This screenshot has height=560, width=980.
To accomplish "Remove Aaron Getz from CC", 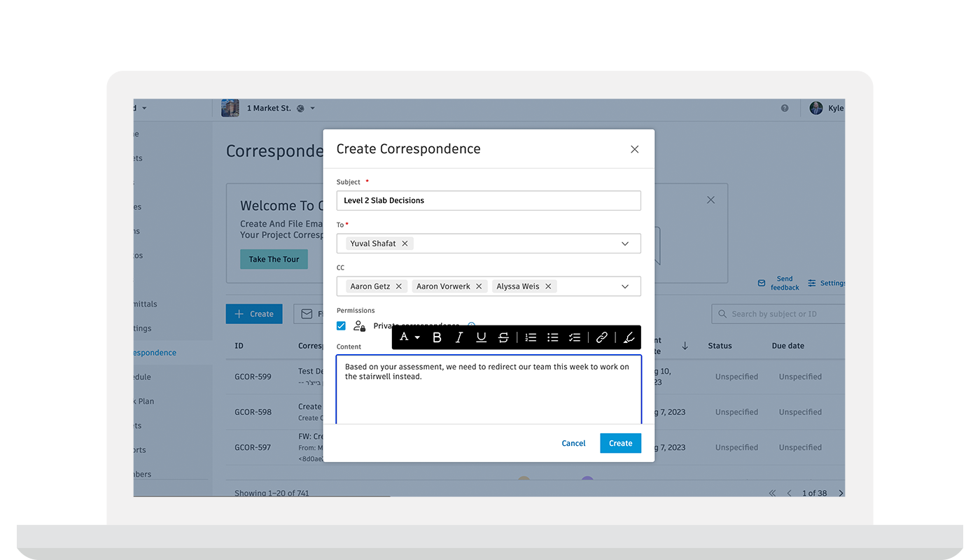I will click(399, 286).
